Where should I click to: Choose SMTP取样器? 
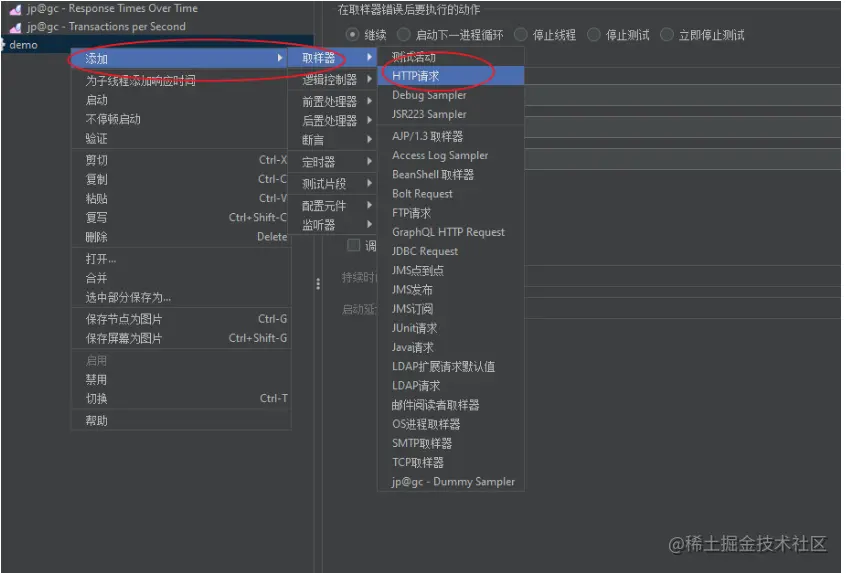[451, 444]
